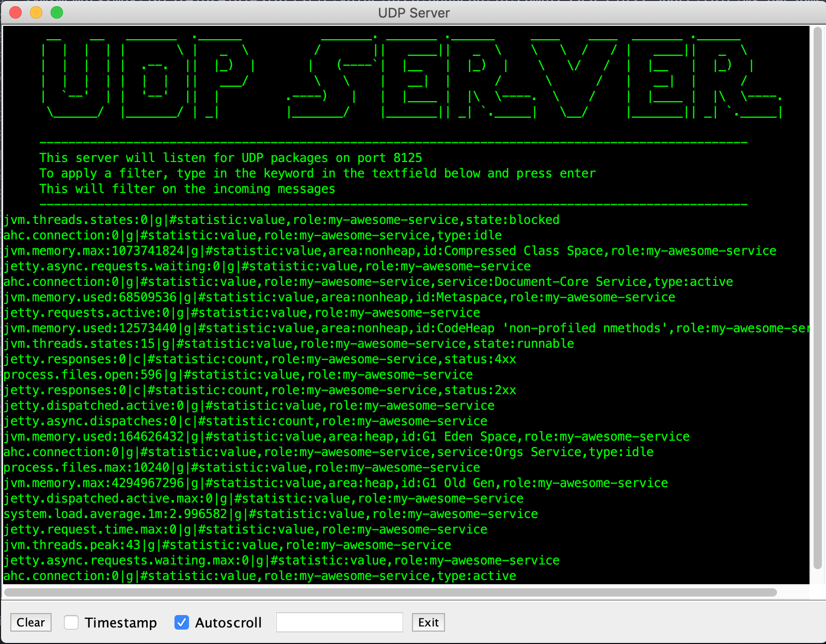Click the process.files.open:596 log line
Viewport: 826px width, 644px height.
click(238, 375)
